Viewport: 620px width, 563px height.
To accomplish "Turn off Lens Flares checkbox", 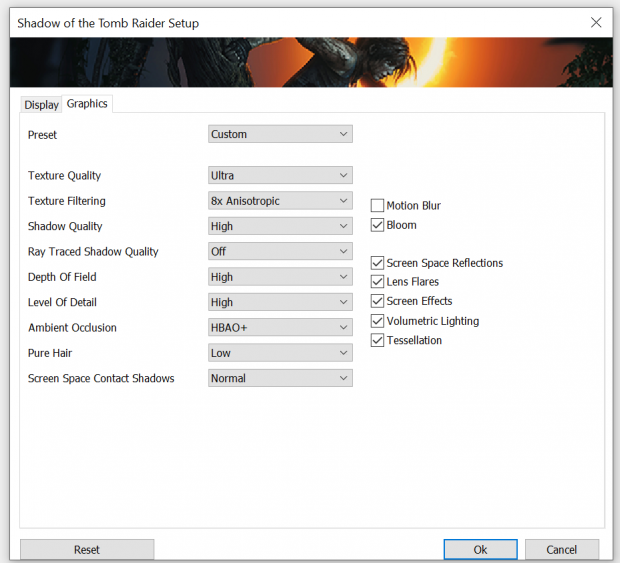I will [377, 282].
